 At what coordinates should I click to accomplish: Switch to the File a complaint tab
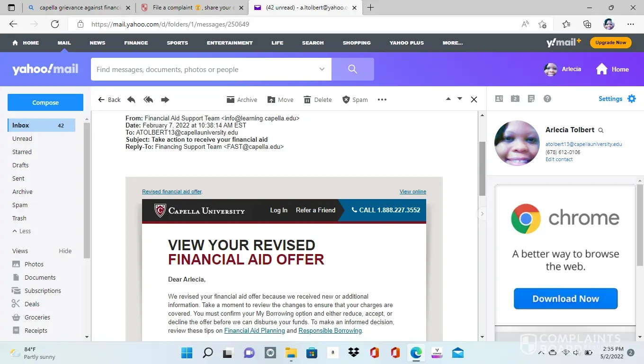192,8
